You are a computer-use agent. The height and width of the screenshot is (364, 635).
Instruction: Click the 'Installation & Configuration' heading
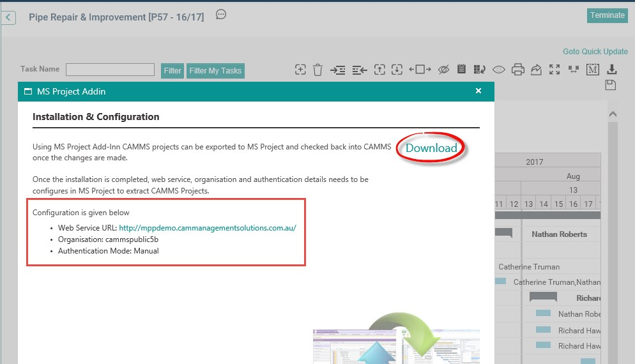point(96,117)
